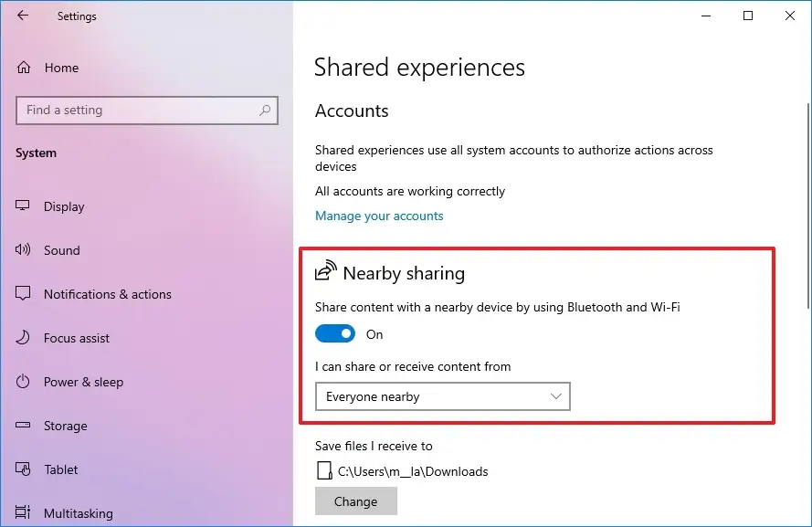Click the Change button for save location

point(355,501)
